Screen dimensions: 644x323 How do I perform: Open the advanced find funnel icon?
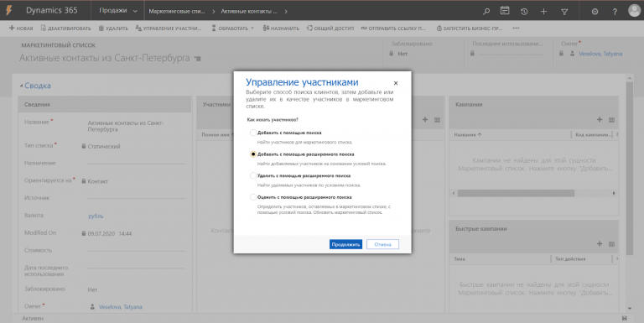click(564, 12)
